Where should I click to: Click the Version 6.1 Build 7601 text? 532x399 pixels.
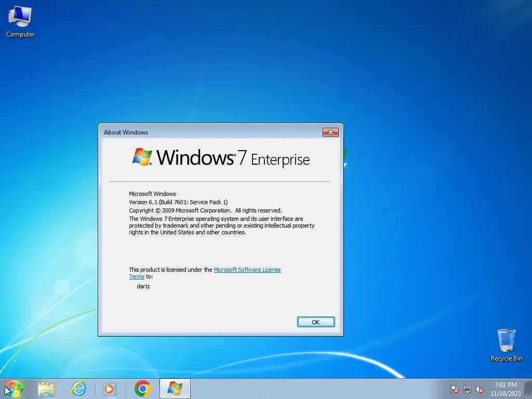[178, 202]
